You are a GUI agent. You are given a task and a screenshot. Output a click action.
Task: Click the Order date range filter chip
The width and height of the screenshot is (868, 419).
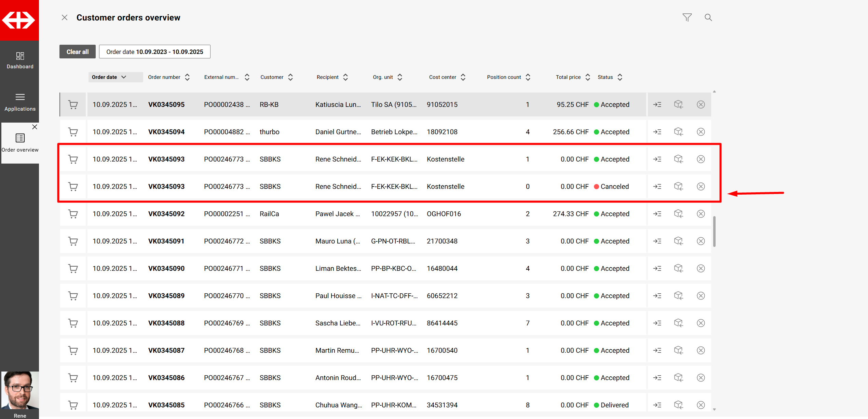154,52
